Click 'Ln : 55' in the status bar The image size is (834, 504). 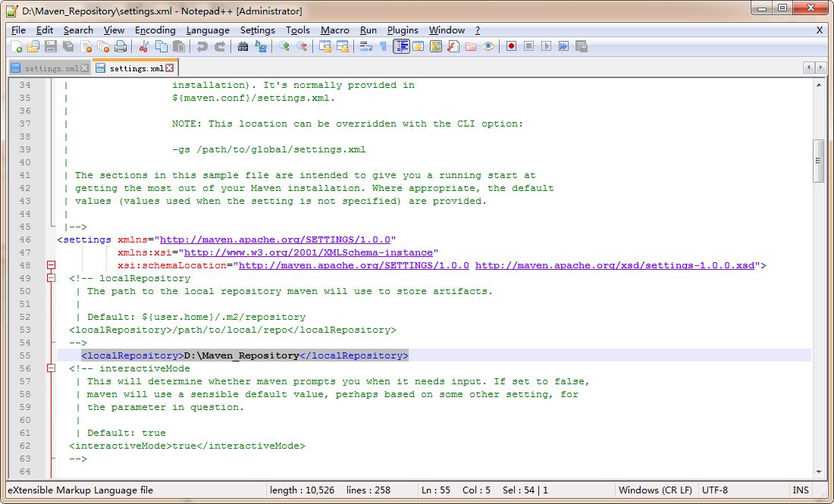436,490
